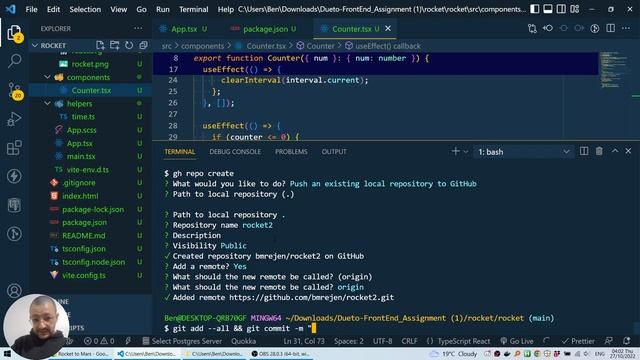Add a new terminal with plus icon
This screenshot has width=640, height=360.
456,151
